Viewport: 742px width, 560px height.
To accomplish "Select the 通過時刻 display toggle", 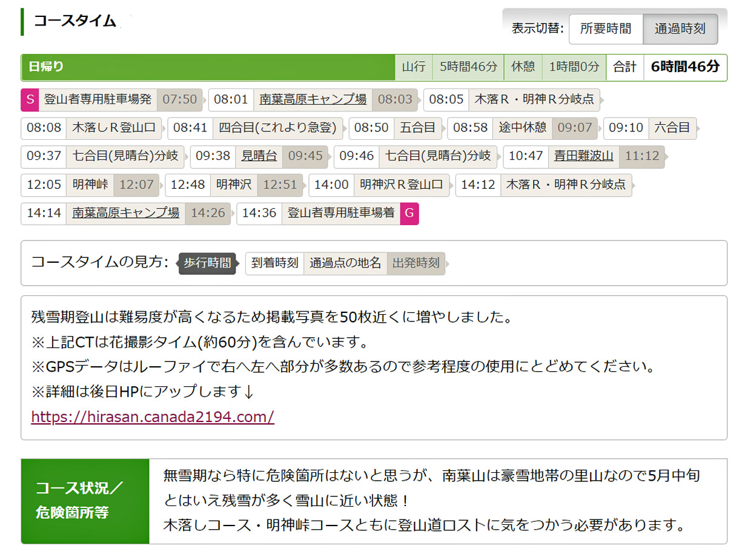I will (x=680, y=28).
